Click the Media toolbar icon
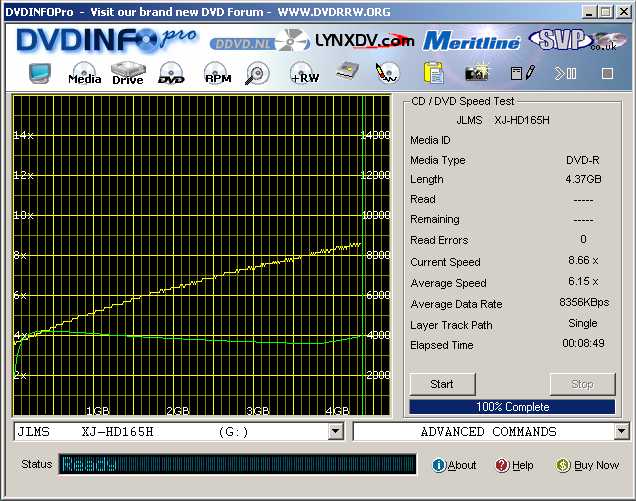Image resolution: width=636 pixels, height=501 pixels. point(85,74)
